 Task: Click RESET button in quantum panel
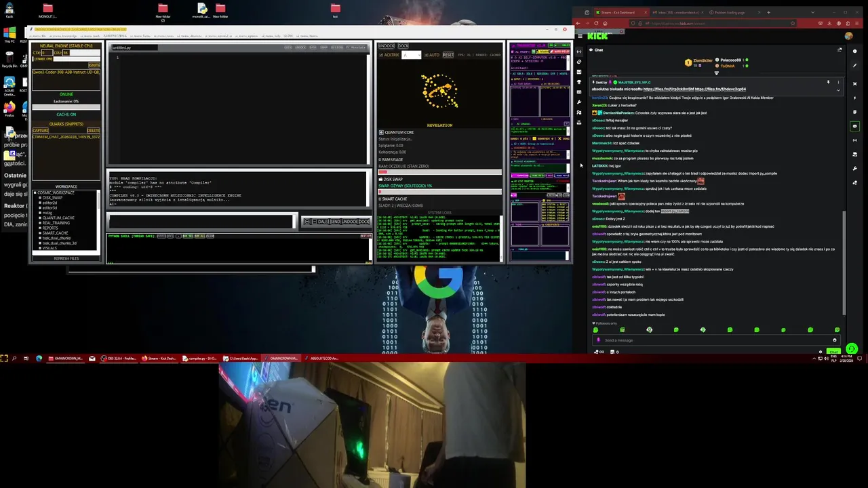tap(448, 55)
